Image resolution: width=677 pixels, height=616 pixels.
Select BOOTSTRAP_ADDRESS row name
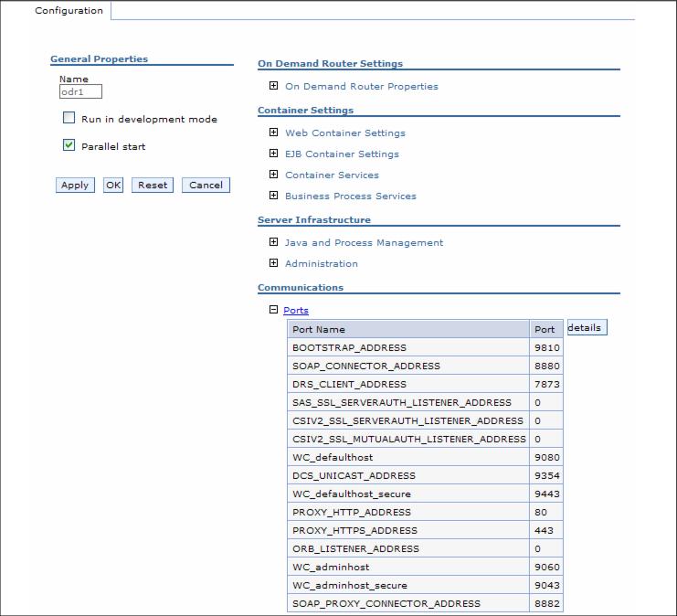click(349, 347)
